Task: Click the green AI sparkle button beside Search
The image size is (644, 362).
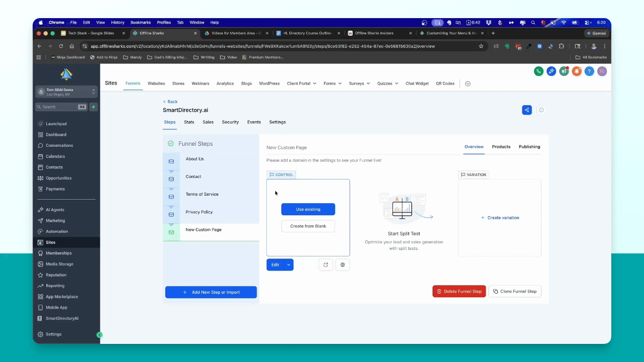Action: pos(93,107)
